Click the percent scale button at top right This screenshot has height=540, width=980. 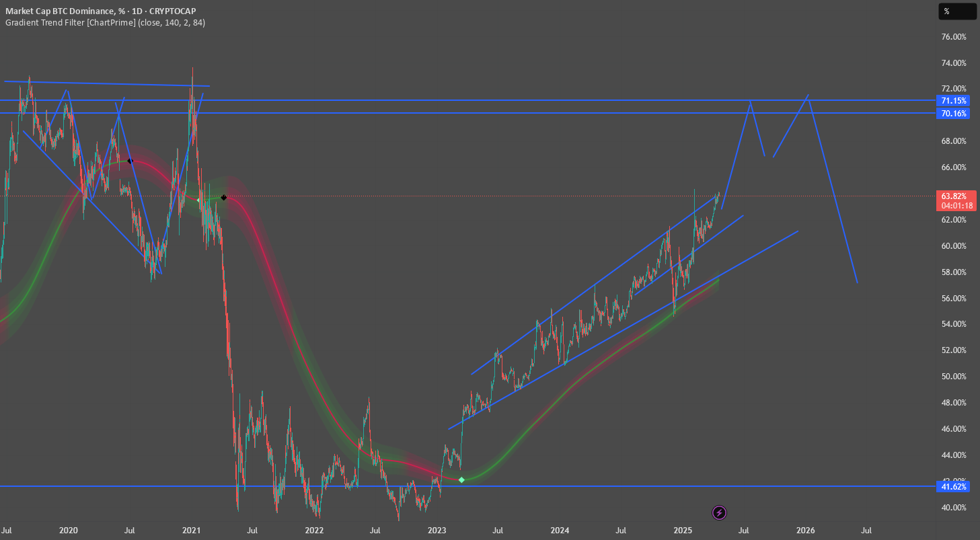coord(956,11)
